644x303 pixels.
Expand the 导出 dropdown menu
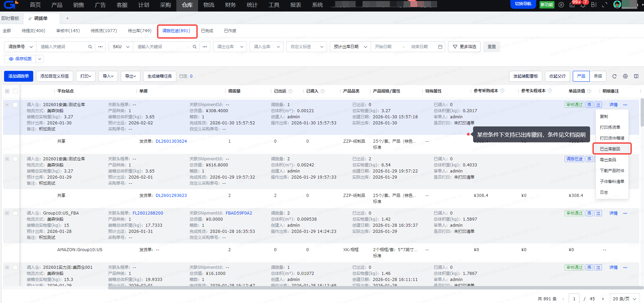[130, 76]
